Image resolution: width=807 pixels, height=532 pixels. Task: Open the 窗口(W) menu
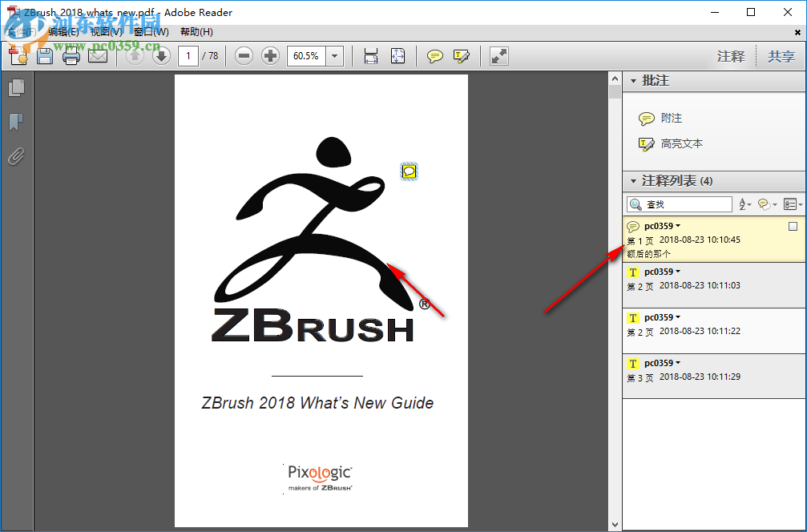(151, 32)
